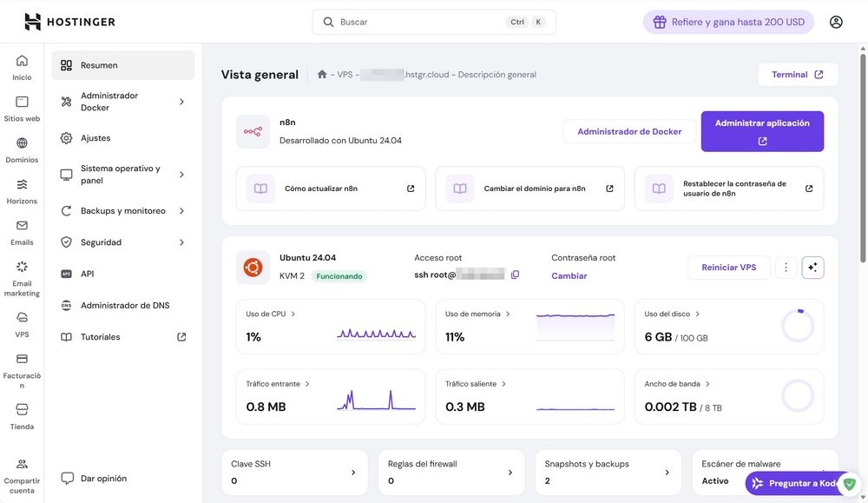868x503 pixels.
Task: Expand Administrador Docker submenu
Action: point(181,102)
